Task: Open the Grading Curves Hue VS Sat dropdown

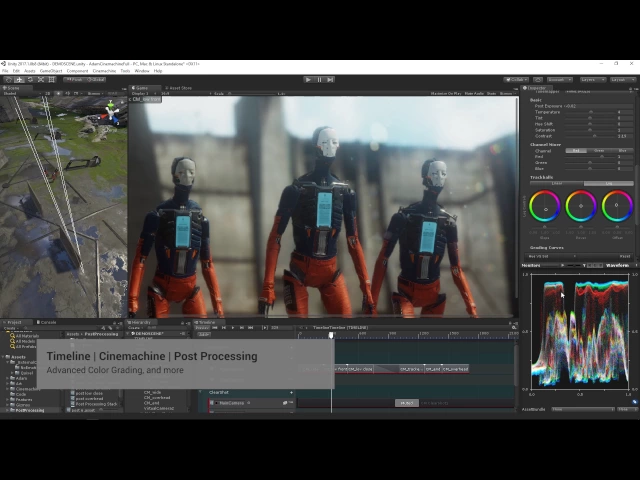Action: pos(551,256)
